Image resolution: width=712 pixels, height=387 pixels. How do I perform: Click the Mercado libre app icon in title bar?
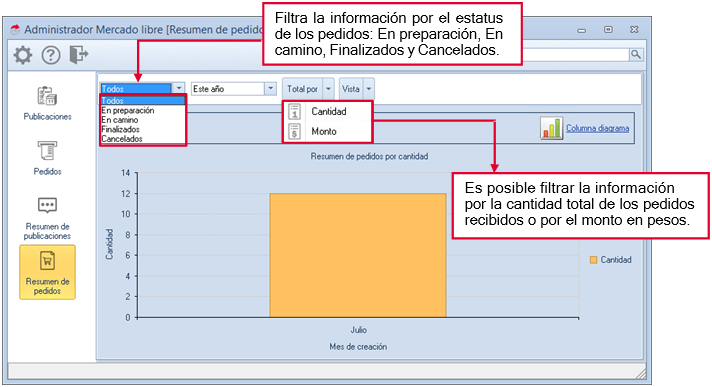pos(15,30)
